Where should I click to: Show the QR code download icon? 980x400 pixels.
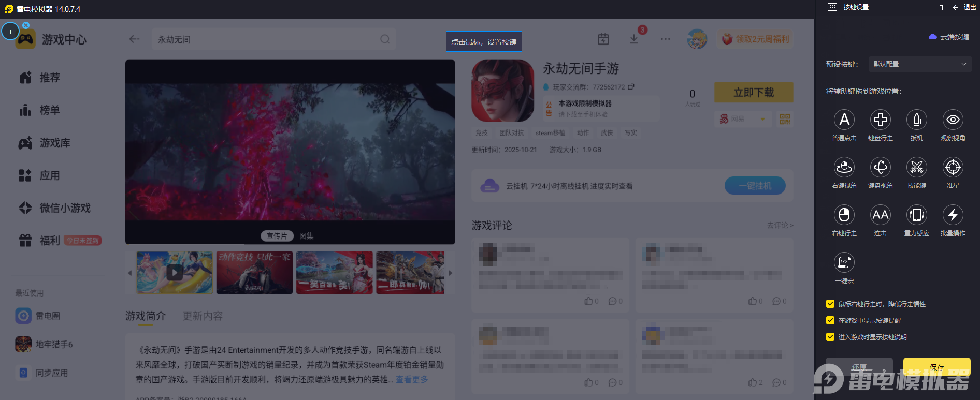coord(785,119)
